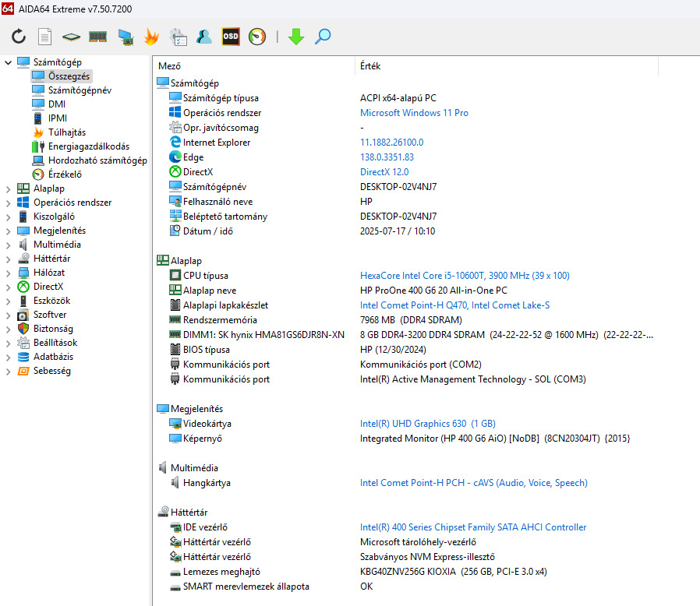Click the Internet Explorer row icon
This screenshot has width=700, height=606.
175,142
